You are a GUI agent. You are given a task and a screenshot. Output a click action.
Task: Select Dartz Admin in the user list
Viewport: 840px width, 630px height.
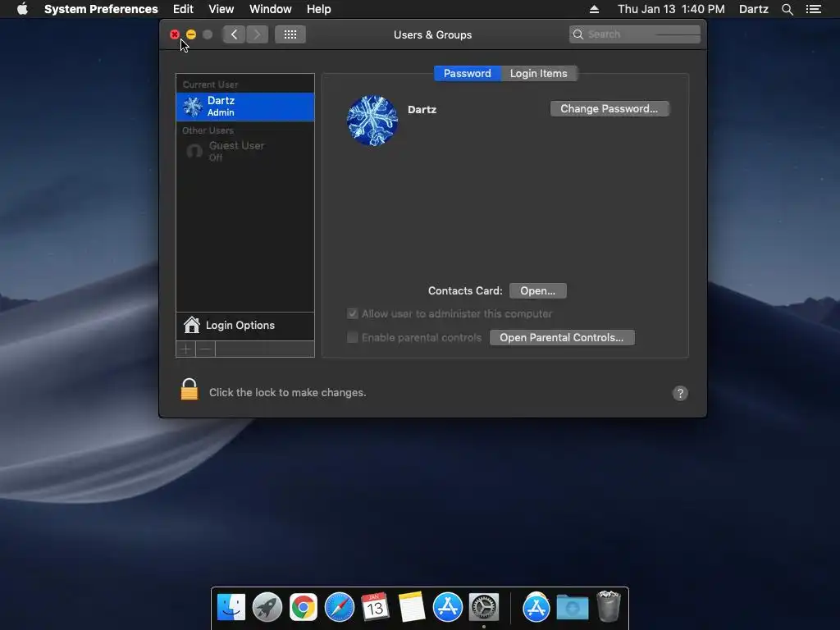click(x=245, y=107)
